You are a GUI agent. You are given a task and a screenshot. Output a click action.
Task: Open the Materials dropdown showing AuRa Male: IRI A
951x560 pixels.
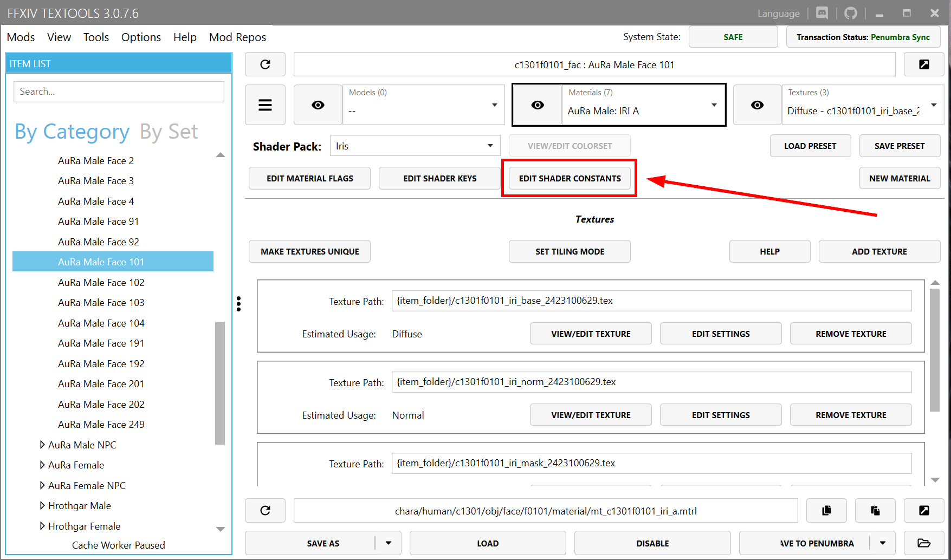[x=643, y=105]
